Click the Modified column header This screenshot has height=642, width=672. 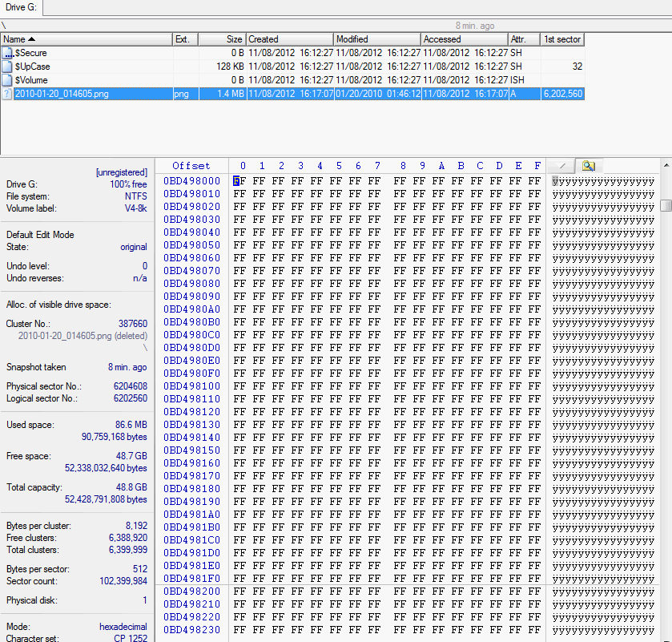(376, 39)
